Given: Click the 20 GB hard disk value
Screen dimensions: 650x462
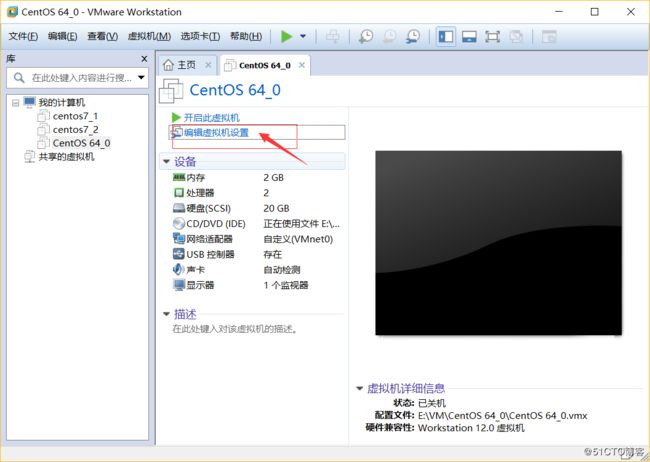Looking at the screenshot, I should tap(276, 209).
